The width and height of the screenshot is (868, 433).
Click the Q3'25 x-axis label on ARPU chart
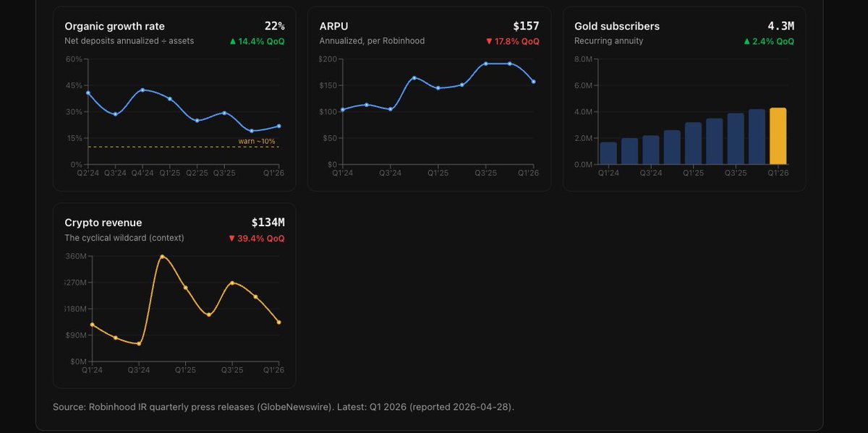pyautogui.click(x=485, y=173)
